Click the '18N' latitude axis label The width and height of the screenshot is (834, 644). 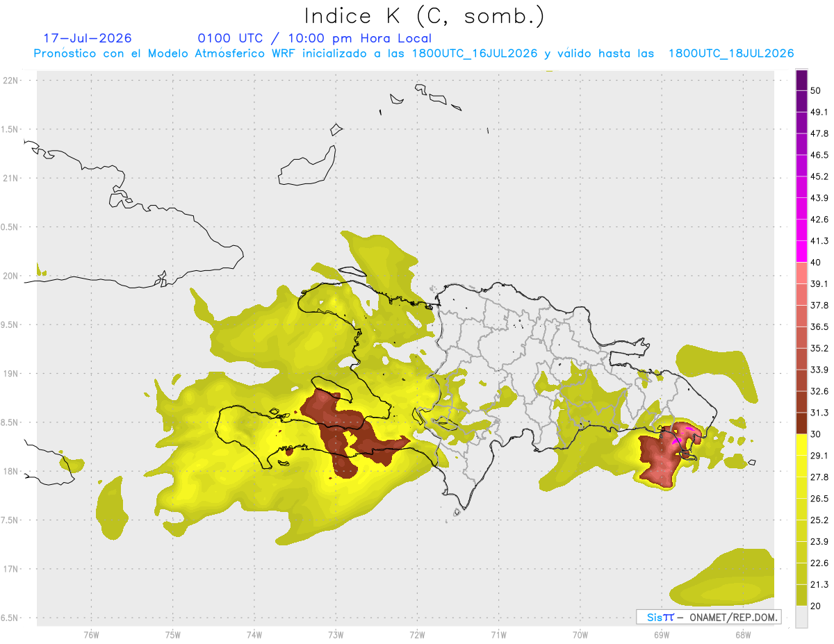click(11, 471)
